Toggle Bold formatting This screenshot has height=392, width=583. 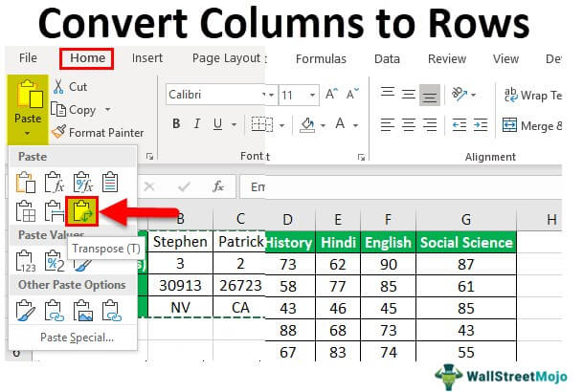coord(176,125)
